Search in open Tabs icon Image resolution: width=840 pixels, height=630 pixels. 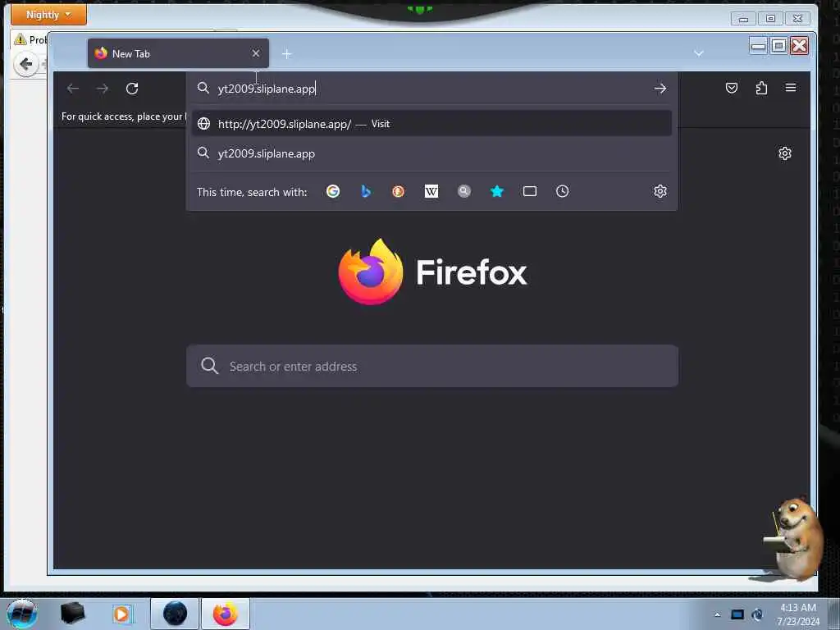(x=530, y=191)
